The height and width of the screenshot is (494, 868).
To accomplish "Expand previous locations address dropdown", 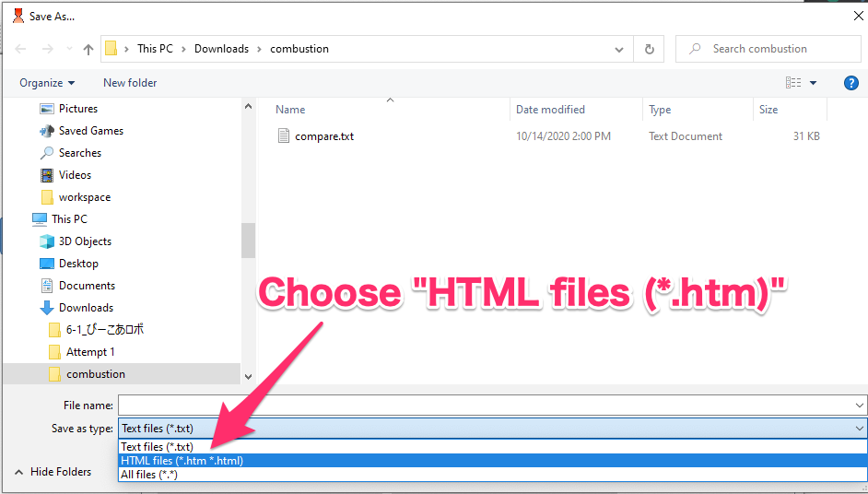I will 619,49.
